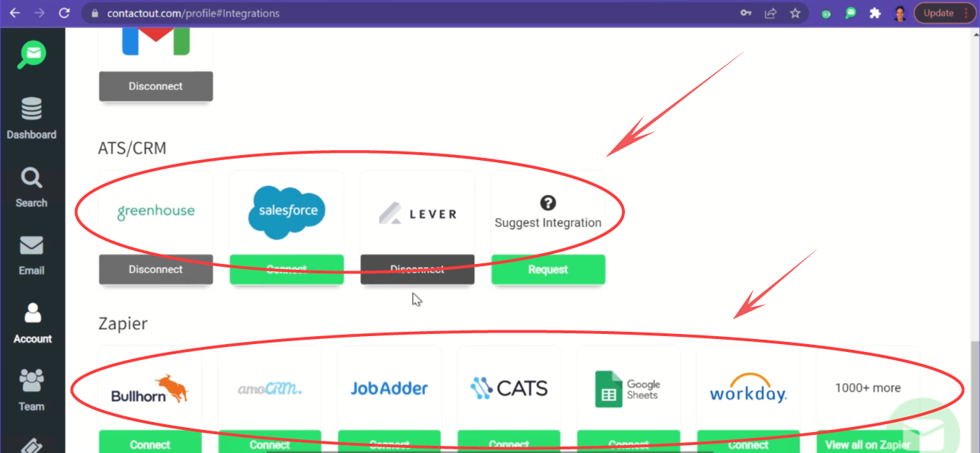Open the browser profile avatar
Viewport: 980px width, 453px height.
point(900,13)
